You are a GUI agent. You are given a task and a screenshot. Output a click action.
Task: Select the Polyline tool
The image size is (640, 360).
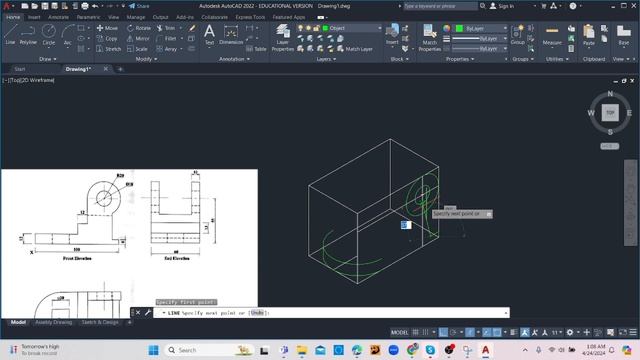tap(28, 34)
